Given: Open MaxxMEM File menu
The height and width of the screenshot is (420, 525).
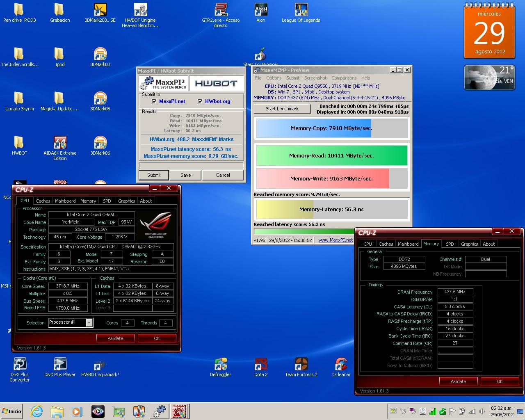Looking at the screenshot, I should click(258, 78).
